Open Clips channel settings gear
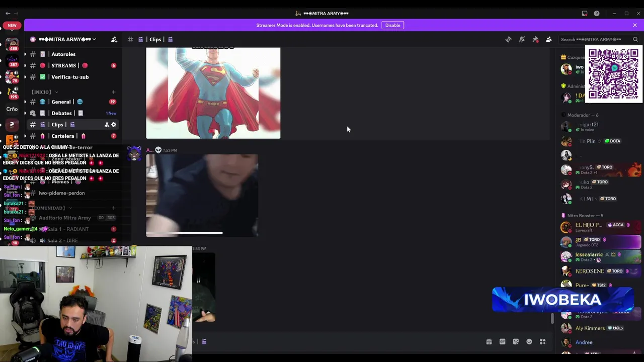644x362 pixels. [114, 125]
